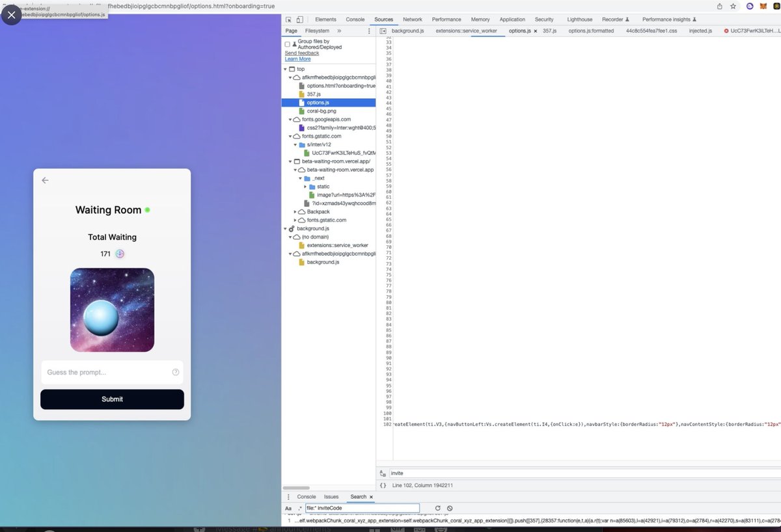The height and width of the screenshot is (532, 781).
Task: Expand the static folder
Action: pos(306,187)
